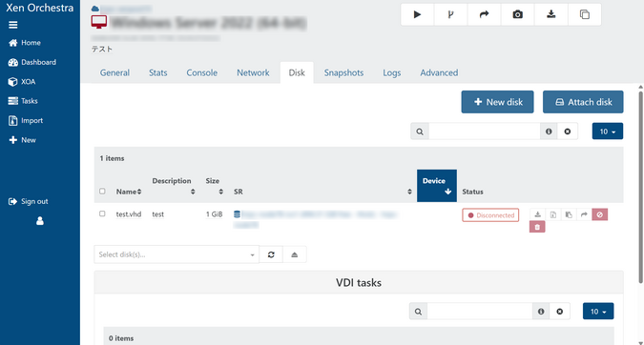Sort disks by Description column
644x345 pixels.
(x=174, y=186)
